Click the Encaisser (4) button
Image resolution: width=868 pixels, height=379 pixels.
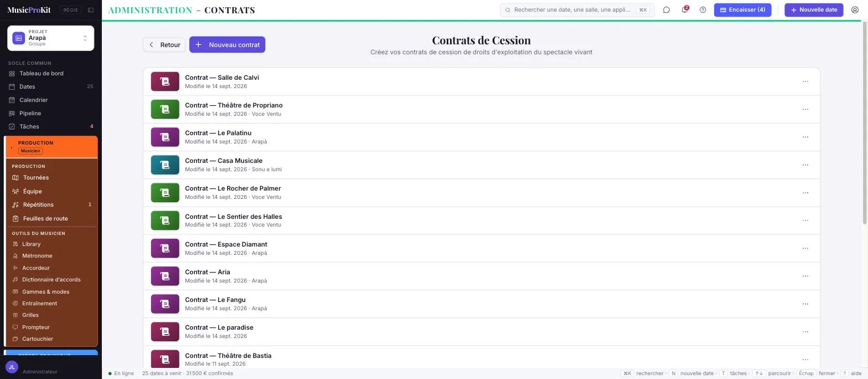tap(742, 10)
